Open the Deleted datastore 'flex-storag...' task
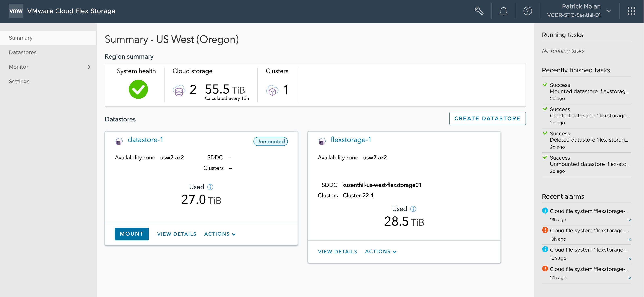 [x=589, y=140]
